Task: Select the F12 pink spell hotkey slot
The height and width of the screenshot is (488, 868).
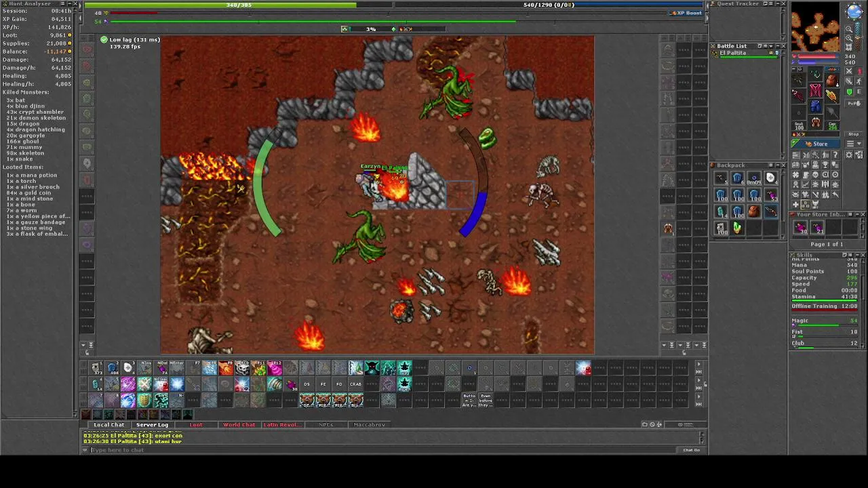Action: tap(275, 368)
